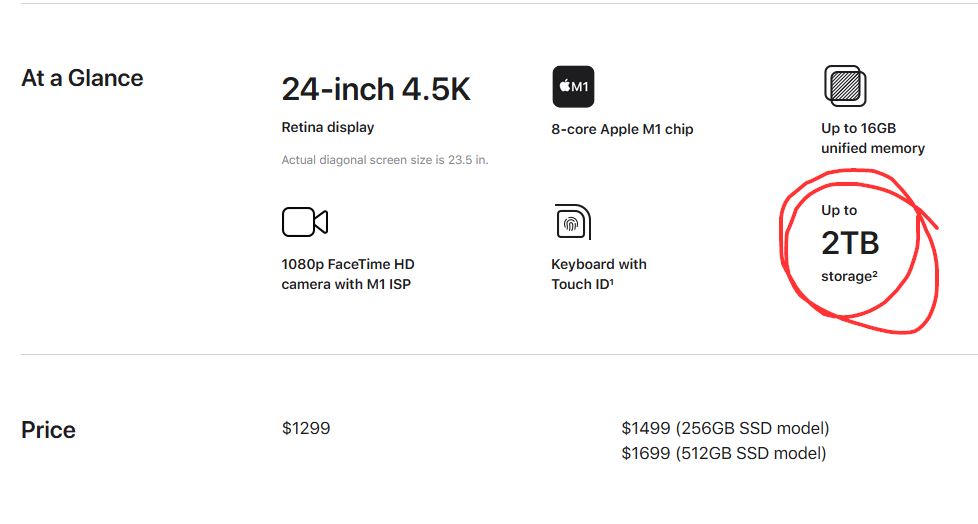The width and height of the screenshot is (978, 524).
Task: Click the camera with M1 ISP line
Action: point(346,284)
